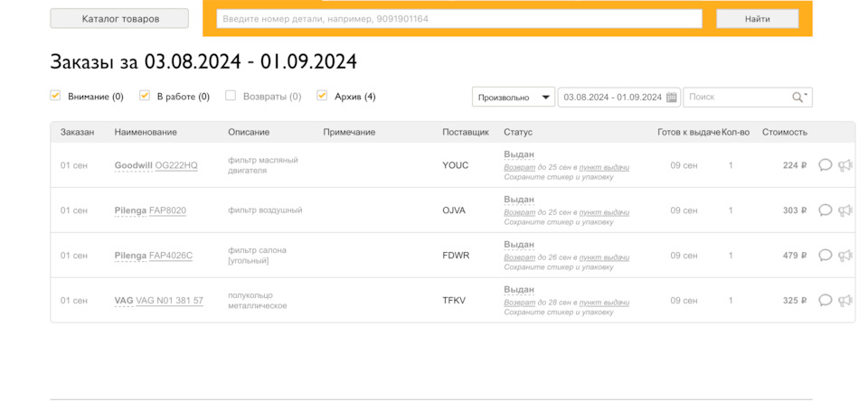The width and height of the screenshot is (868, 401).
Task: Expand the Произвольно period dropdown
Action: coord(514,97)
